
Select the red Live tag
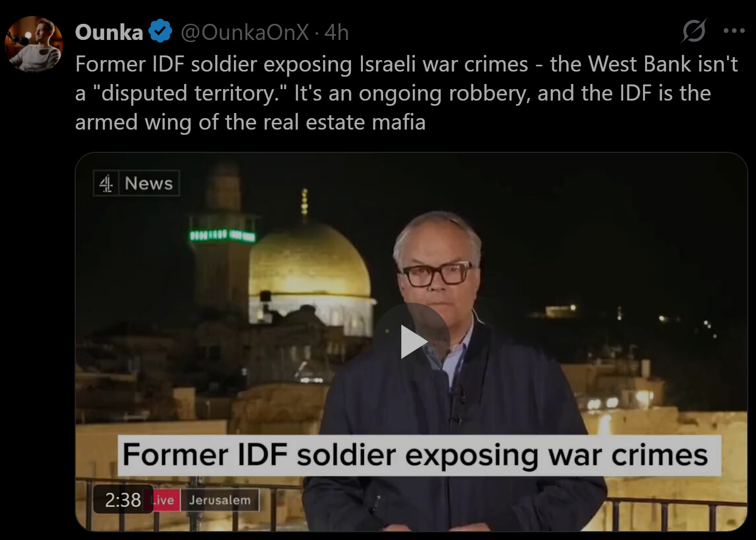point(165,500)
